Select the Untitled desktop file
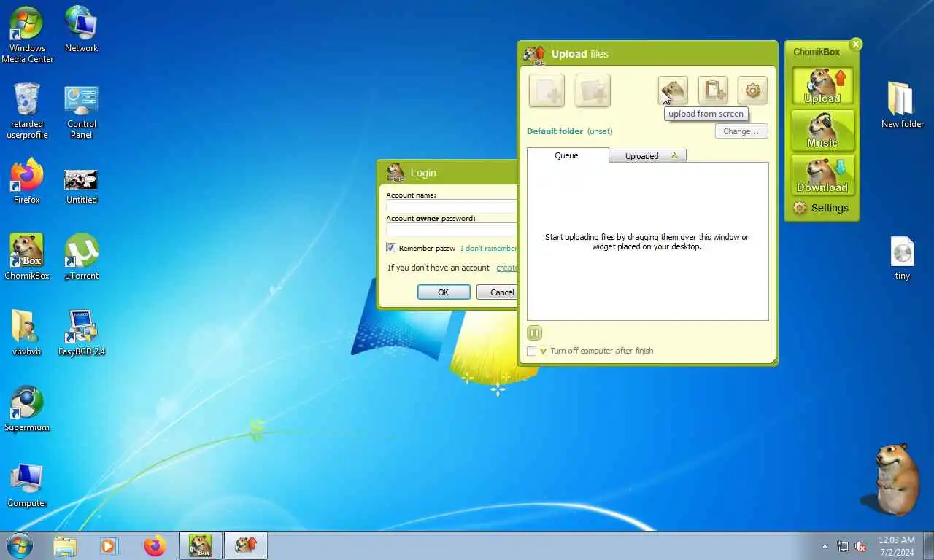Viewport: 934px width, 560px height. click(81, 185)
